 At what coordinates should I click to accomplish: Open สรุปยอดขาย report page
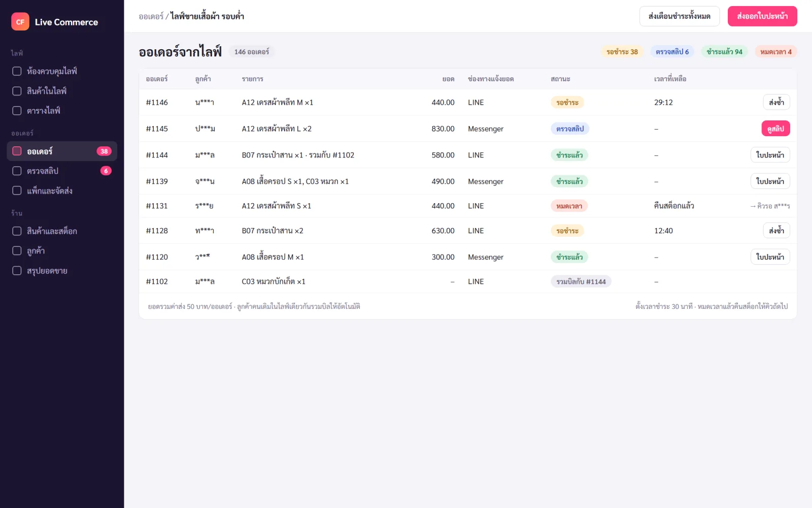pos(62,271)
